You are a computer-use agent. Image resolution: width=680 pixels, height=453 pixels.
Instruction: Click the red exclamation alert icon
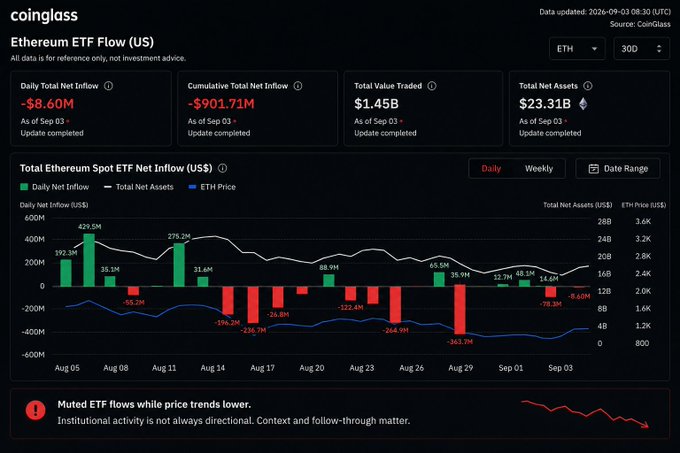pyautogui.click(x=35, y=410)
